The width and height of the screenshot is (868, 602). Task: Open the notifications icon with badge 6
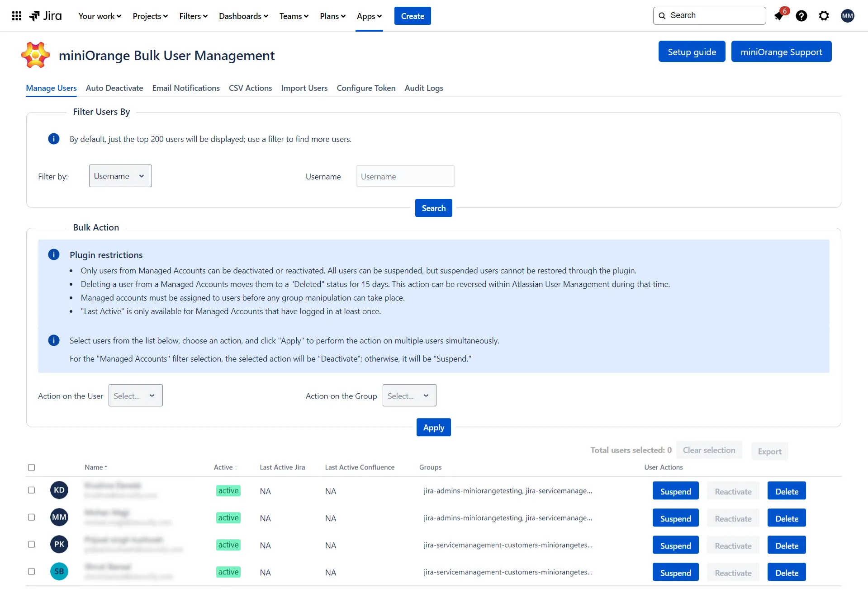(780, 16)
